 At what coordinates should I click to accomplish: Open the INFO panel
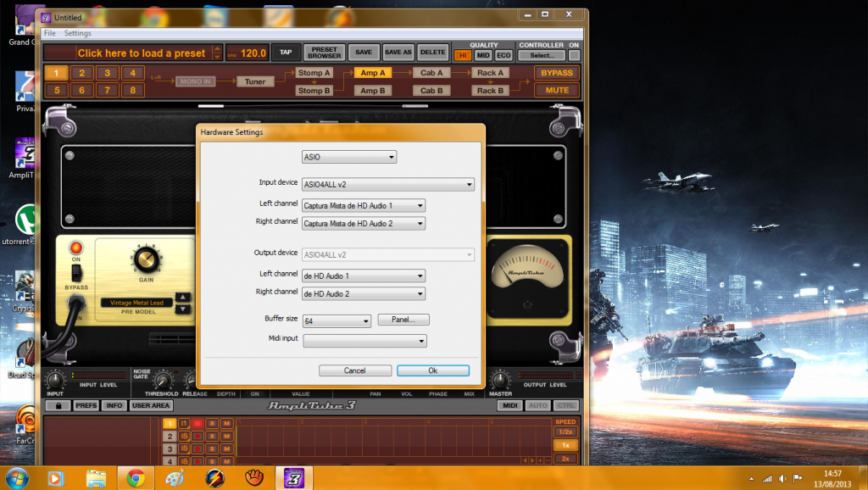[114, 405]
